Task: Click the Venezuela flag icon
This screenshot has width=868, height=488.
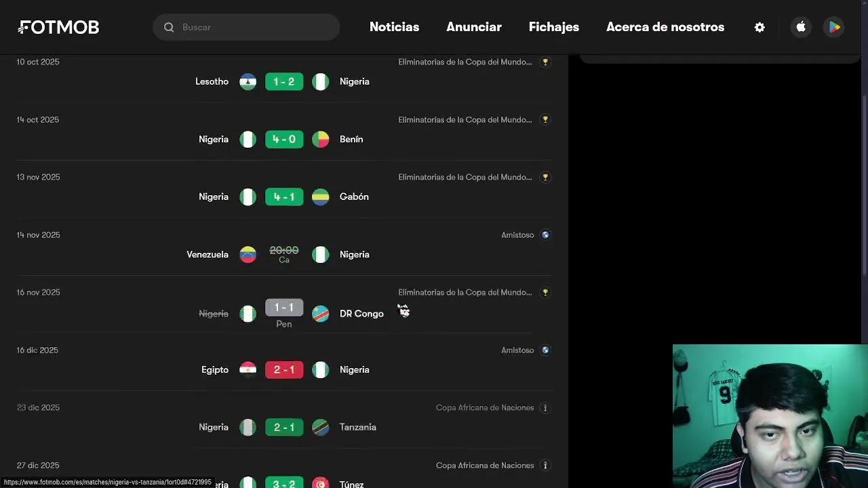Action: 248,254
